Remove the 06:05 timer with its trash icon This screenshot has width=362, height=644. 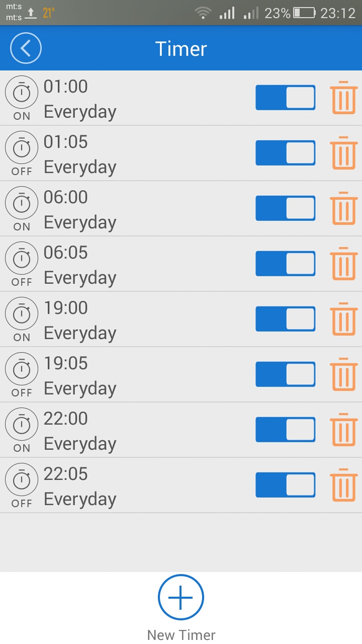point(344,263)
